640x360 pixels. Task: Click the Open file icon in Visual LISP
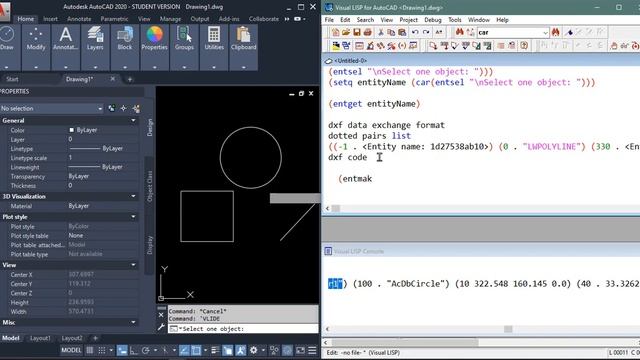pos(346,32)
